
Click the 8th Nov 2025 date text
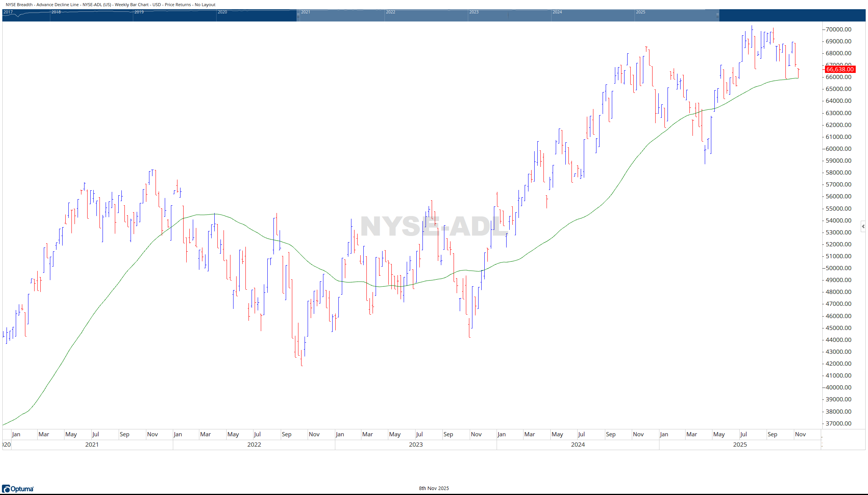click(x=434, y=488)
